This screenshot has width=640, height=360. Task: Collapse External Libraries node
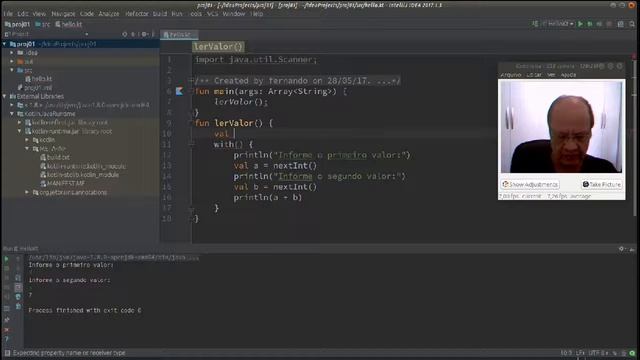4,96
